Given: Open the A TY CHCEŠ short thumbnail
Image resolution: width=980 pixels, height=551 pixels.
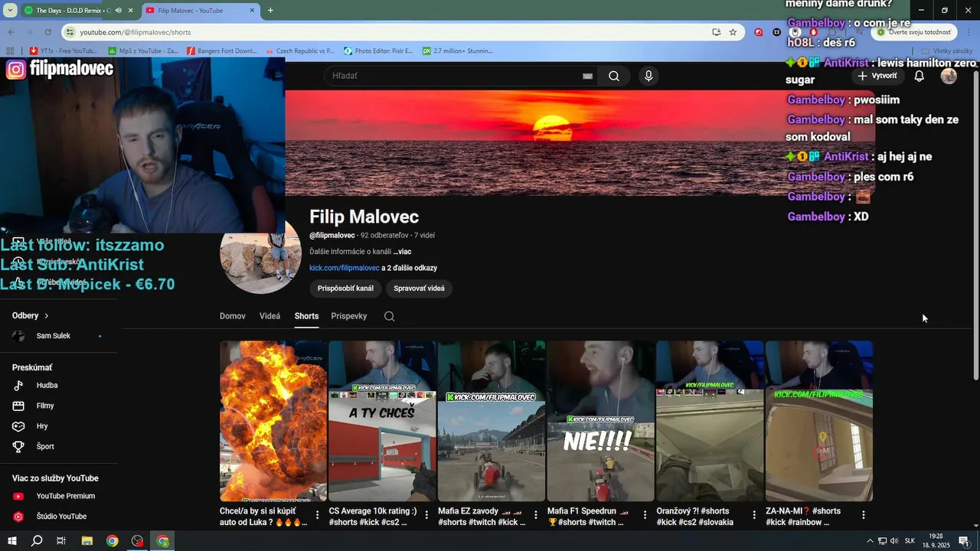Looking at the screenshot, I should click(382, 421).
